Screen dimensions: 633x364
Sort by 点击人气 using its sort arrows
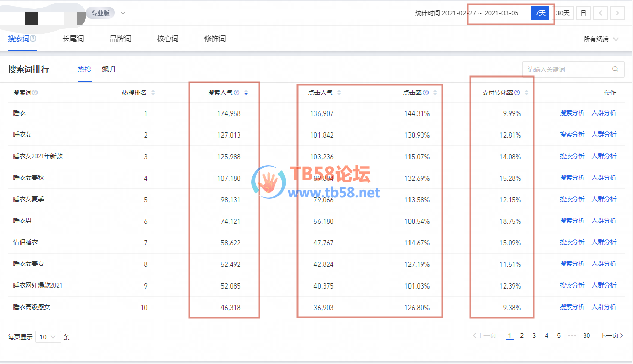click(x=339, y=93)
